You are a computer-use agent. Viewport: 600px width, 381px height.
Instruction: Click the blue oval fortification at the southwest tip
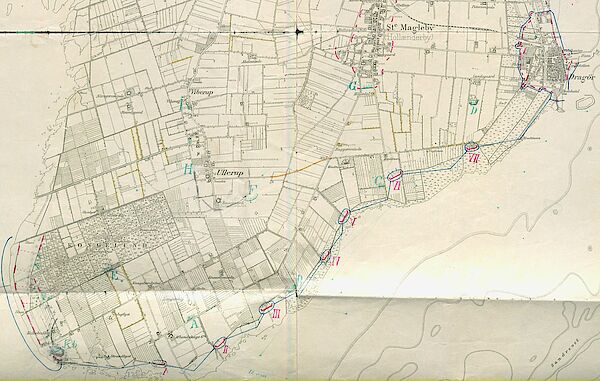tap(57, 350)
